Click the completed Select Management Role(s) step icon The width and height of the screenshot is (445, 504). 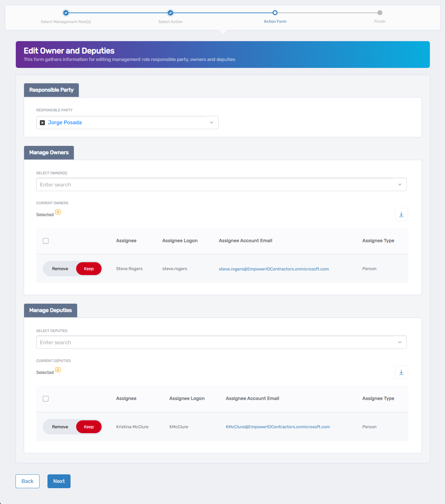click(66, 13)
